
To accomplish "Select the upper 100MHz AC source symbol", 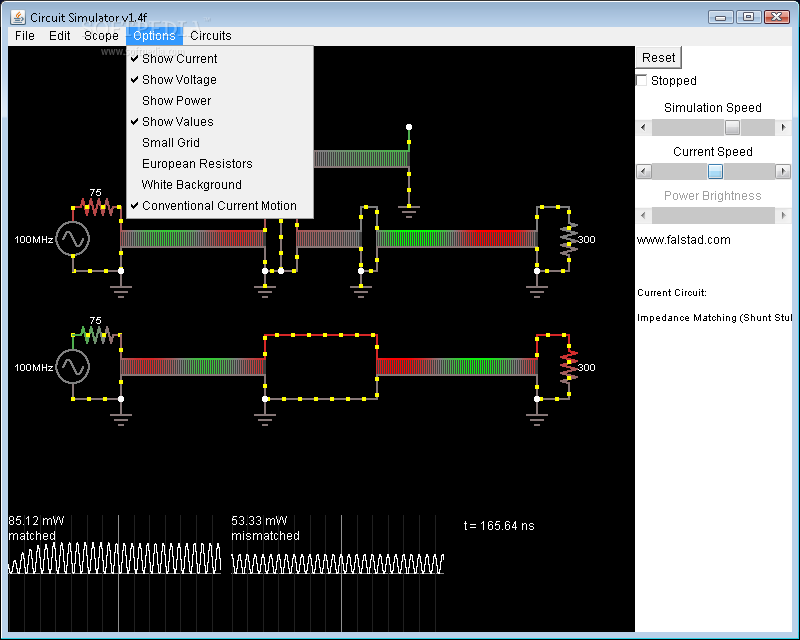I will [x=73, y=238].
